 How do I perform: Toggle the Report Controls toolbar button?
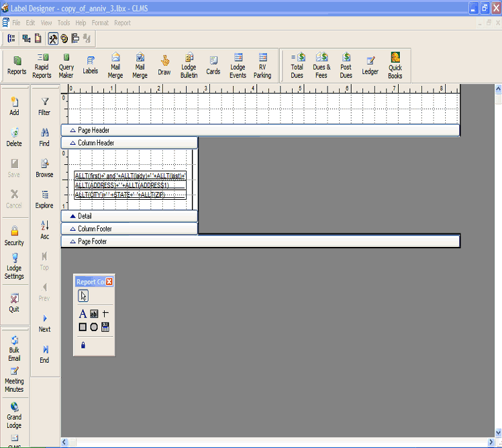pyautogui.click(x=53, y=39)
